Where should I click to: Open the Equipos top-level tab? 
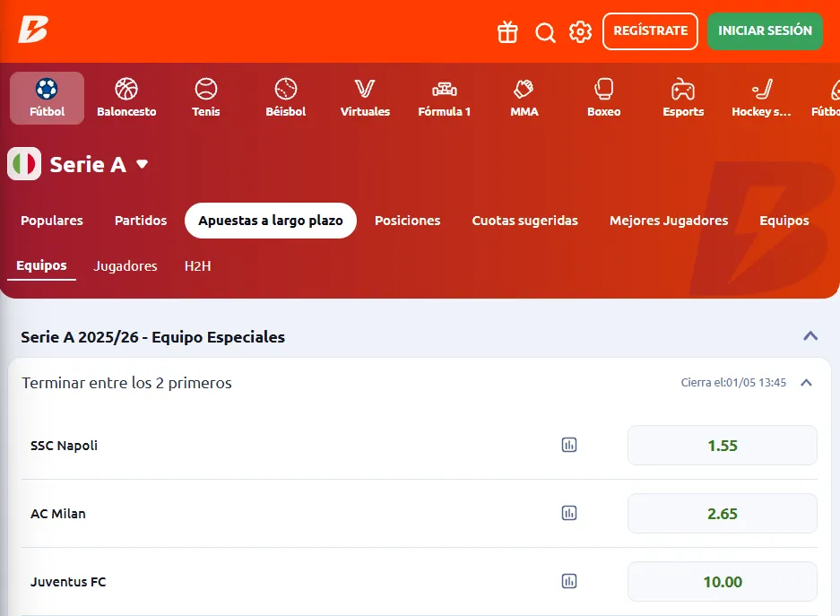coord(784,221)
